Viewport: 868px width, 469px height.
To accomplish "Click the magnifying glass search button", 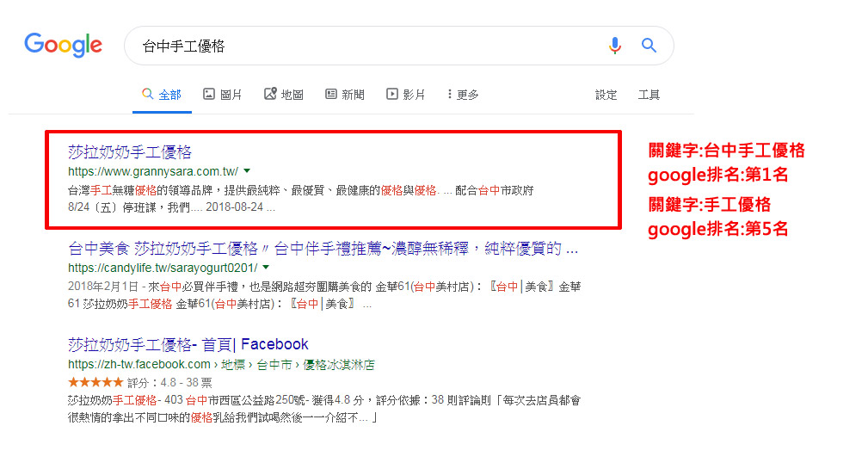I will click(649, 46).
